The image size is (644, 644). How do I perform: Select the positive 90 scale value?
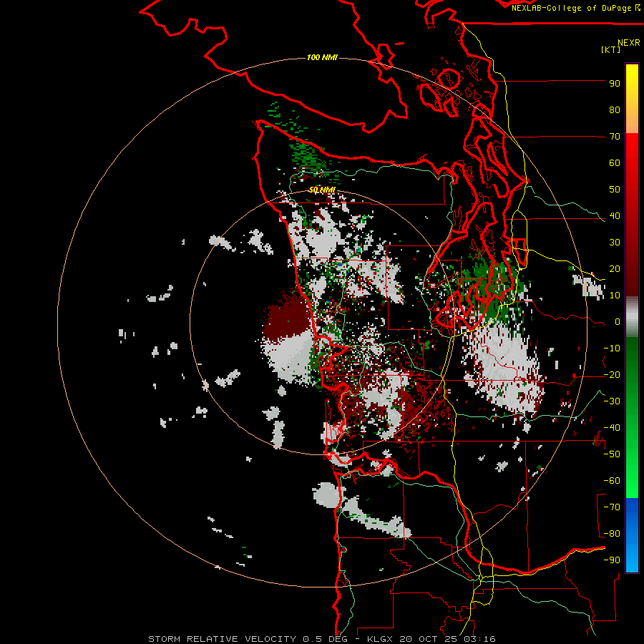[615, 84]
